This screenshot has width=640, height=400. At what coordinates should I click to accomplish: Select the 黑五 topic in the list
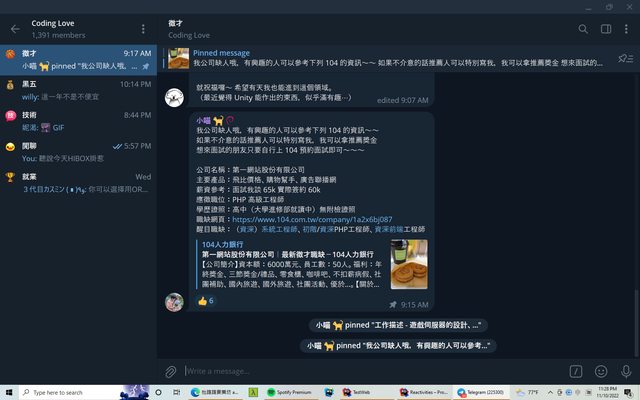point(78,90)
